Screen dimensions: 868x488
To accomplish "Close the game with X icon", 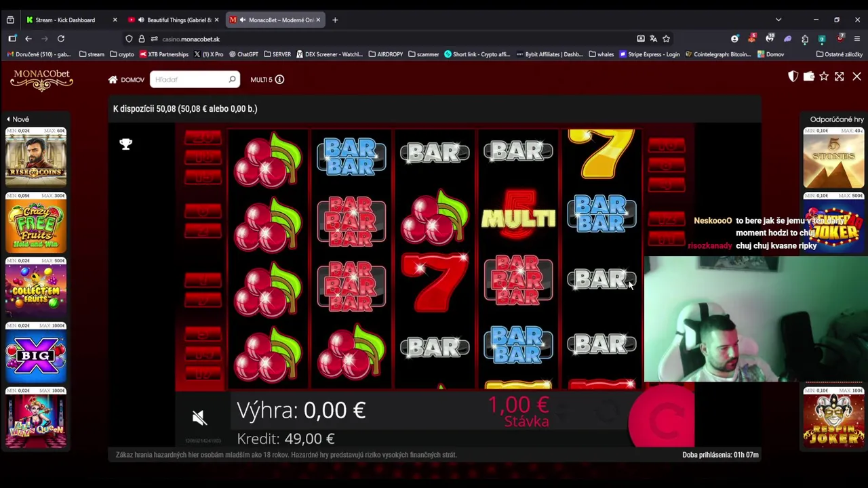I will coord(856,77).
